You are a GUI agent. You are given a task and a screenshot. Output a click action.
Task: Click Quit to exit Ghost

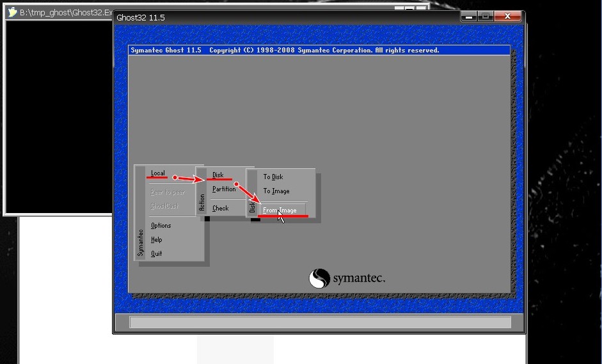point(157,254)
